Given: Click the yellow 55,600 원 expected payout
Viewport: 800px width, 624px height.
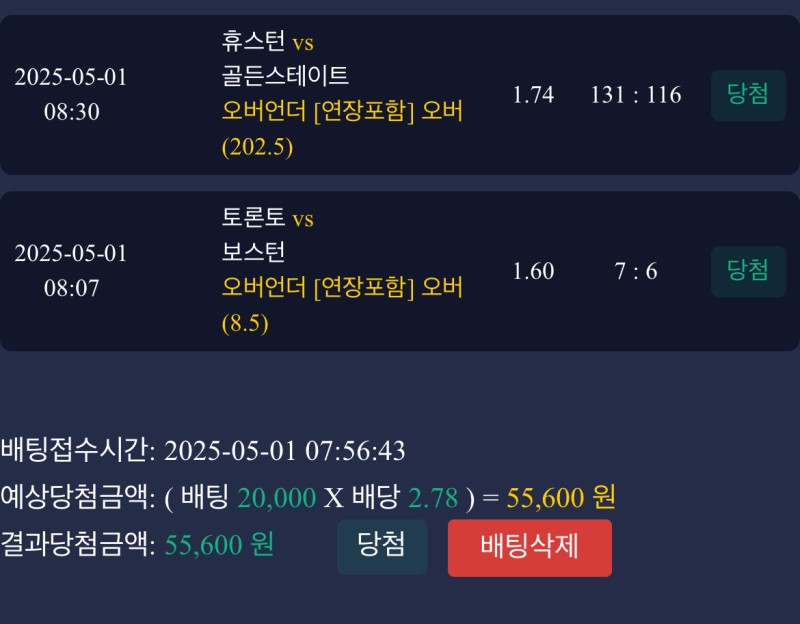Looking at the screenshot, I should [561, 497].
